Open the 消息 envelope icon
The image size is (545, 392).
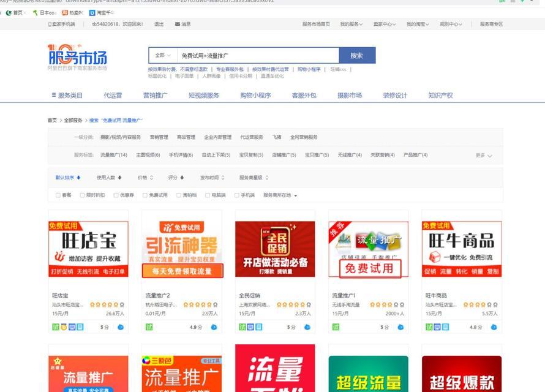[x=178, y=24]
